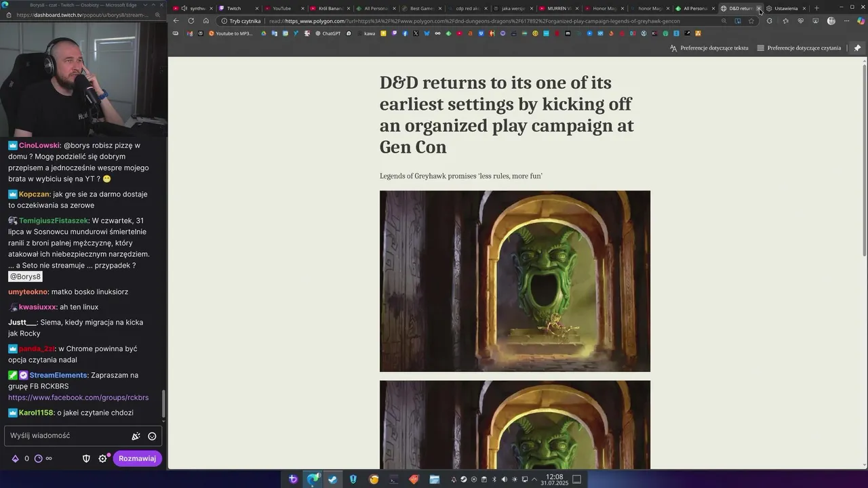The width and height of the screenshot is (868, 488).
Task: Open the file manager folder in taskbar
Action: (x=434, y=479)
